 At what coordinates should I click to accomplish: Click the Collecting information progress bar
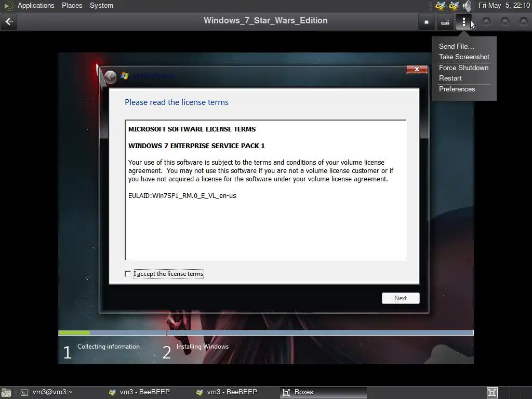tap(112, 333)
